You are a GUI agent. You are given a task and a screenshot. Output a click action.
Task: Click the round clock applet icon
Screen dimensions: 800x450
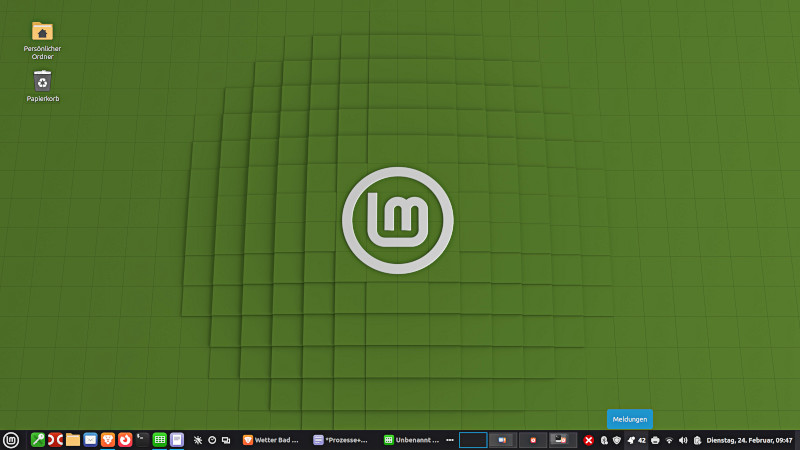(x=212, y=440)
